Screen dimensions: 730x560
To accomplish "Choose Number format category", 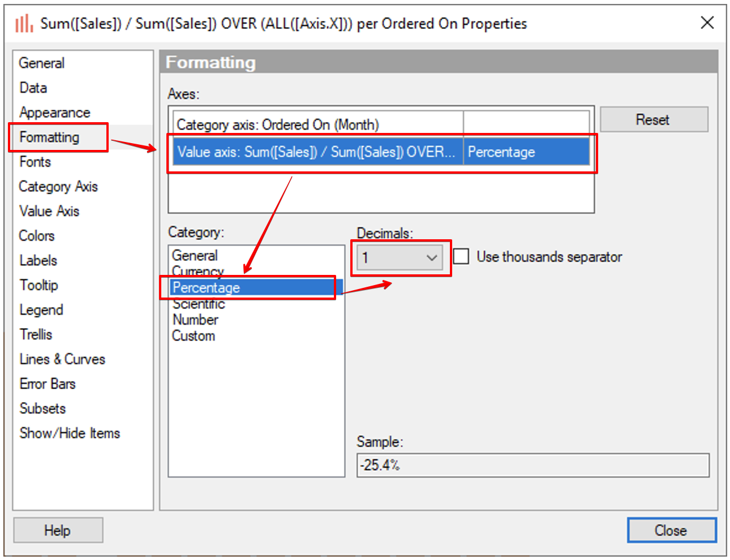I will coord(195,320).
